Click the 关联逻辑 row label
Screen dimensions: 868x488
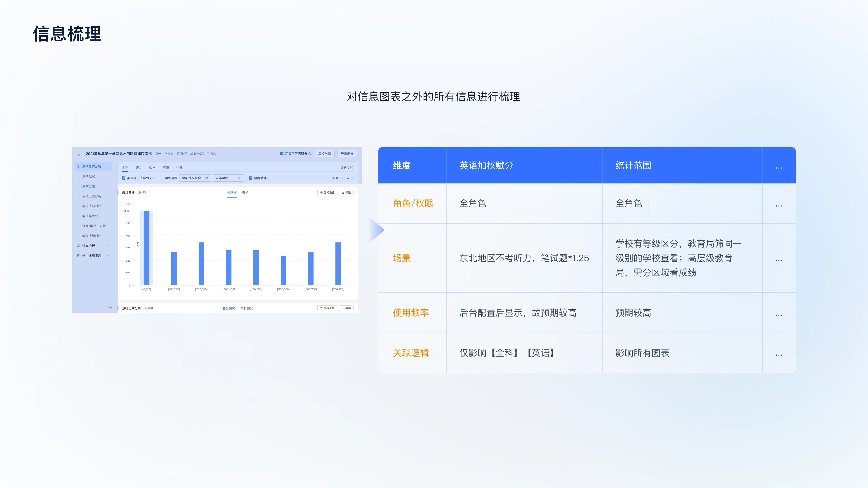pyautogui.click(x=411, y=353)
